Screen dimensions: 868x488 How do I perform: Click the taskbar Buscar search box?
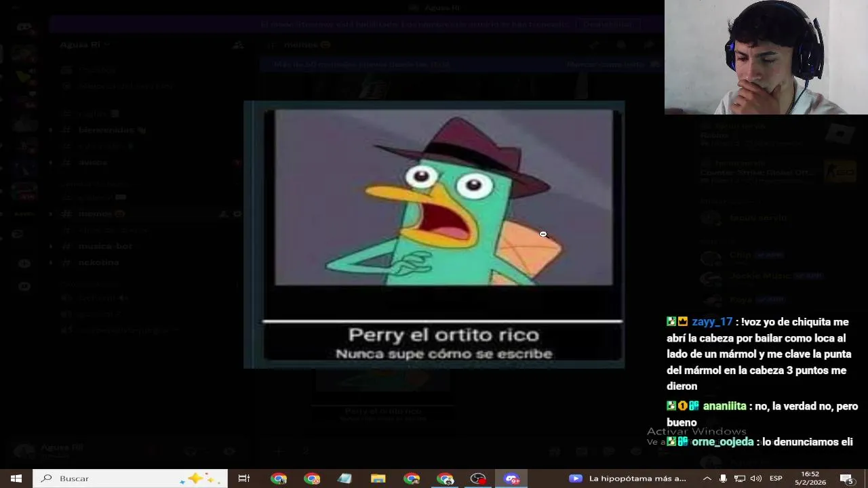click(130, 479)
